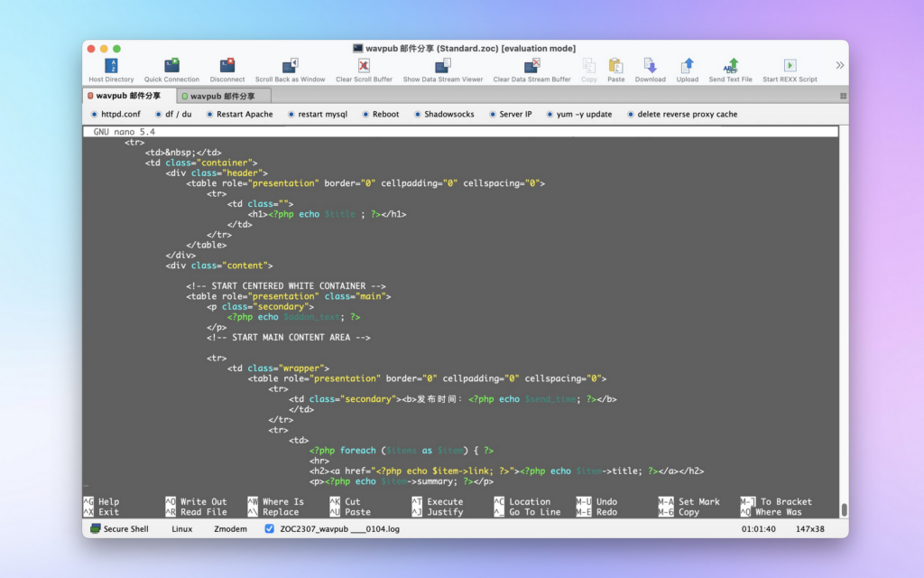924x578 pixels.
Task: Click the delete reverse proxy cache button
Action: [x=681, y=115]
